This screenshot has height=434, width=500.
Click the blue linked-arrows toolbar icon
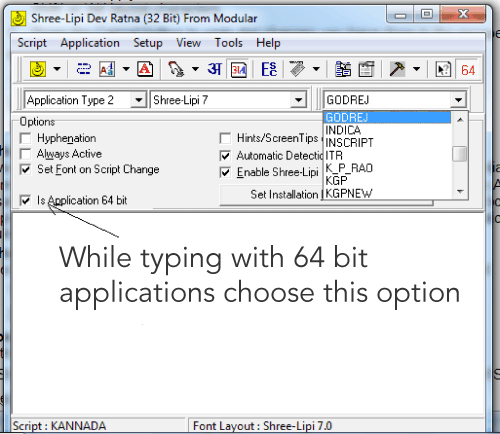(83, 69)
